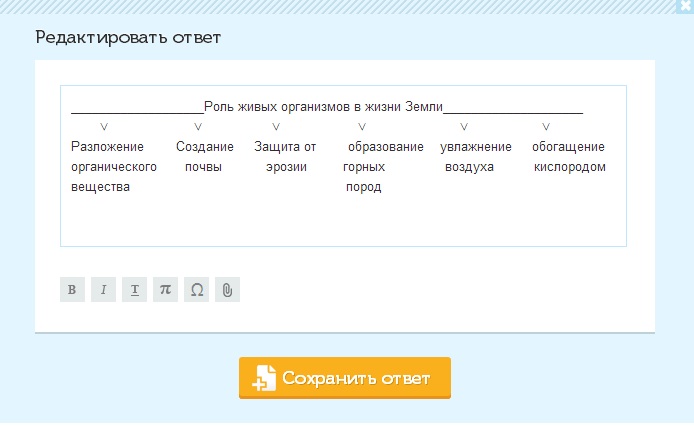Click the heading Роль живых организмов в жизни Земли

323,107
